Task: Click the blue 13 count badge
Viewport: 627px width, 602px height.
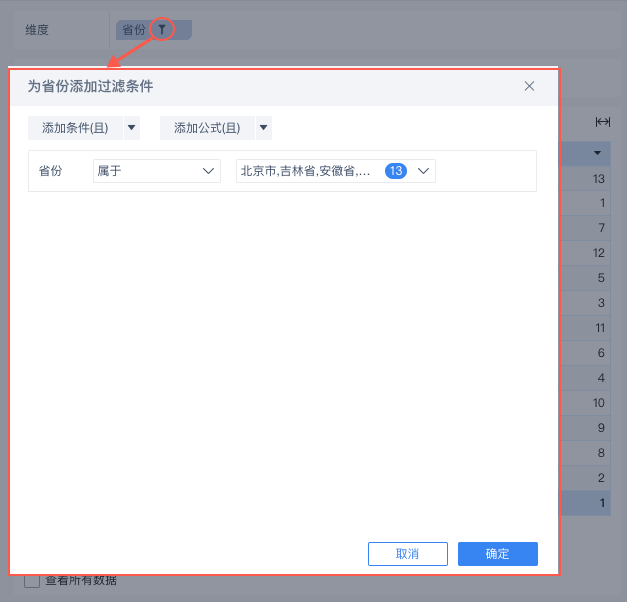Action: [396, 171]
